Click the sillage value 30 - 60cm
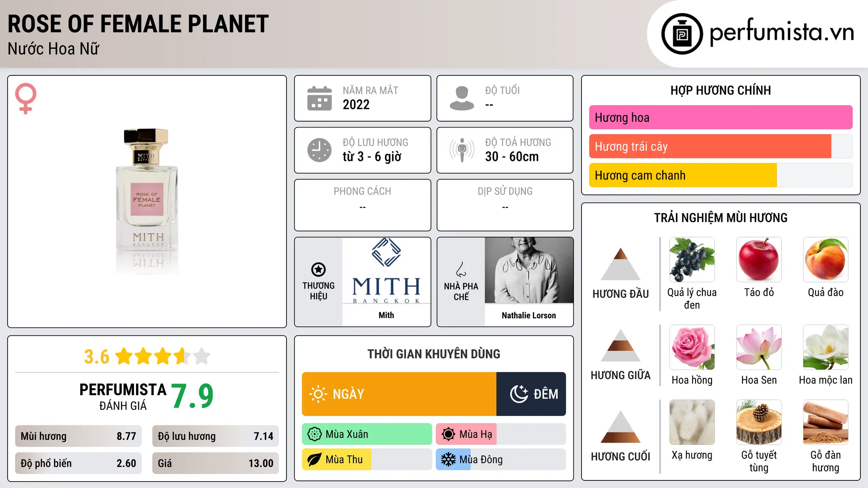Viewport: 868px width, 488px height. 512,157
